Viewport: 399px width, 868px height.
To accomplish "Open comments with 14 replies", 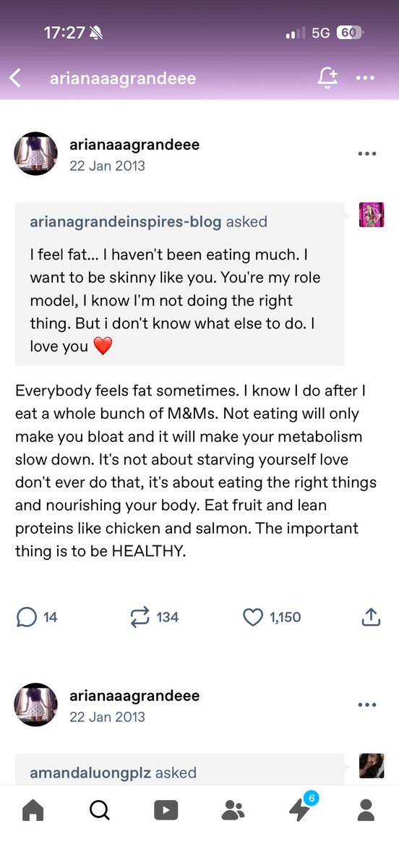I will click(x=37, y=617).
